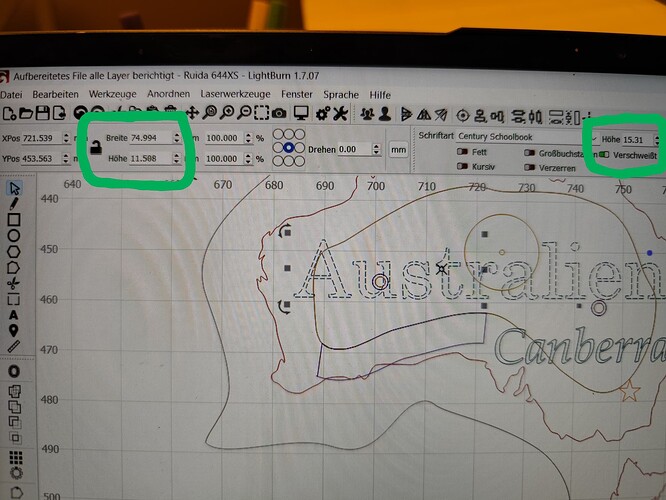The height and width of the screenshot is (500, 666).
Task: Toggle the Kursiv italic switch
Action: pos(462,167)
